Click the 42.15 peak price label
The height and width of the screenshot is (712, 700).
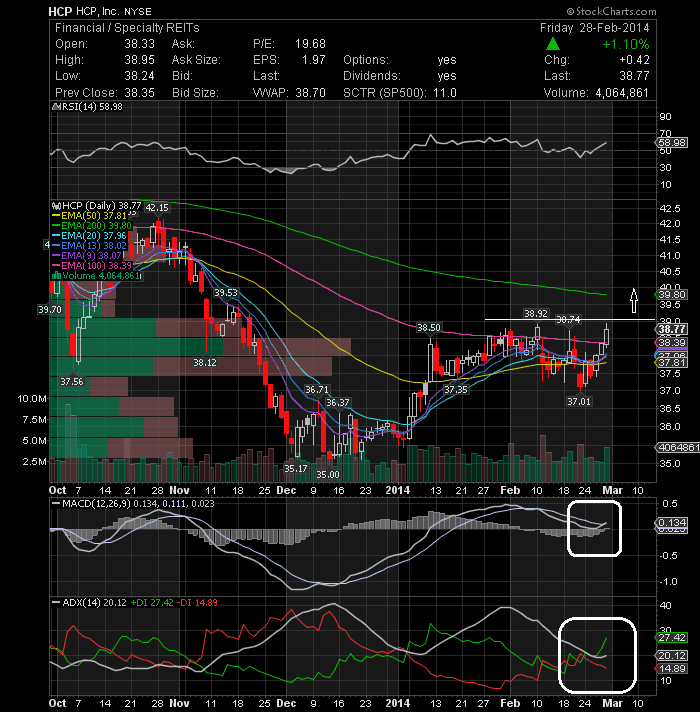[157, 208]
